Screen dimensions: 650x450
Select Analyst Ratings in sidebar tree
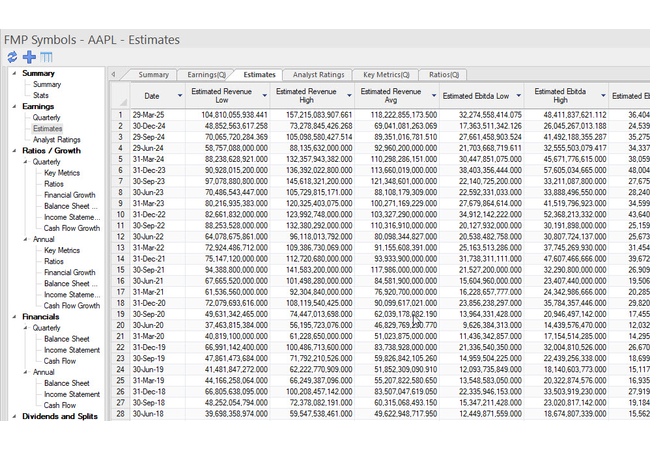point(56,140)
